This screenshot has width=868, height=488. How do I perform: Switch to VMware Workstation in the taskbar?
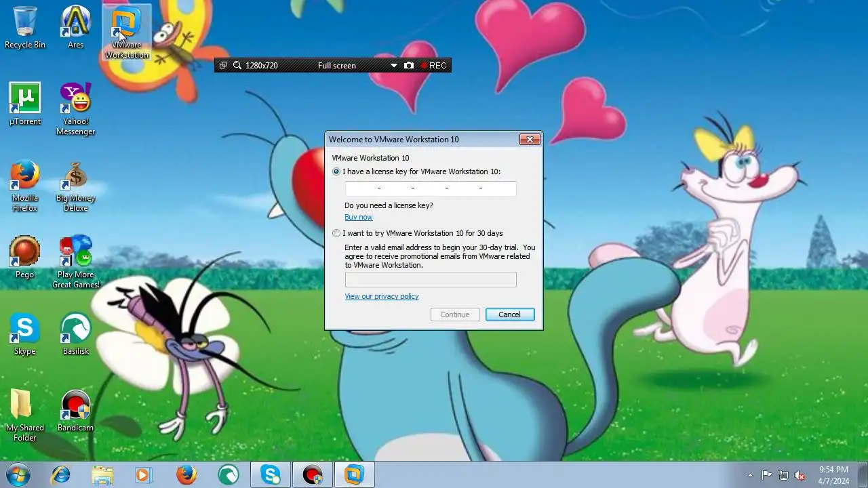point(355,474)
